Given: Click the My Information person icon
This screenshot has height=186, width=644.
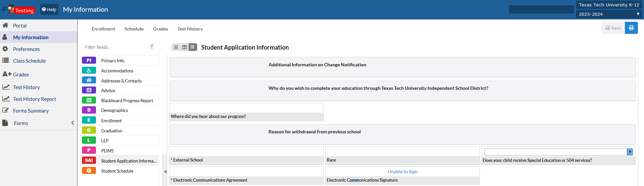Looking at the screenshot, I should click(x=5, y=37).
